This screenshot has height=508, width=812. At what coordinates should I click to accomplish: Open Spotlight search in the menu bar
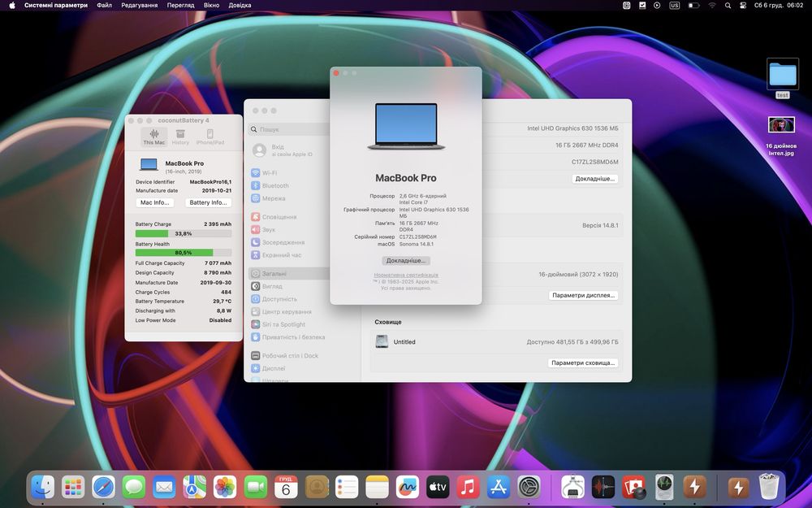[728, 5]
